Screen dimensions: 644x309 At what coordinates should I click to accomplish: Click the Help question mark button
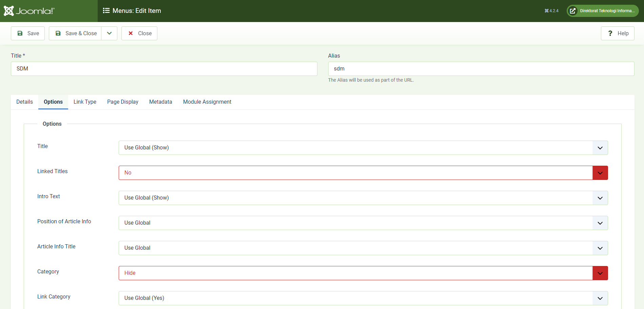tap(618, 33)
